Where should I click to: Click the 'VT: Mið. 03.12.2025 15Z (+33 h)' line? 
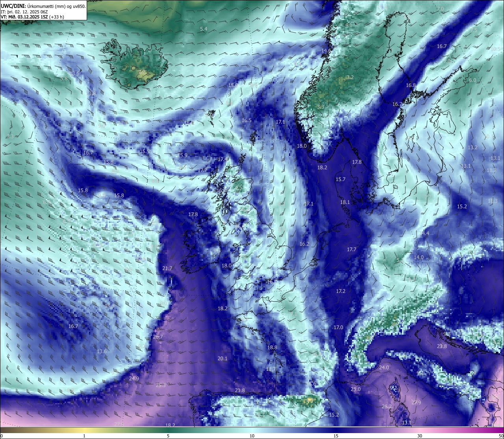point(32,17)
